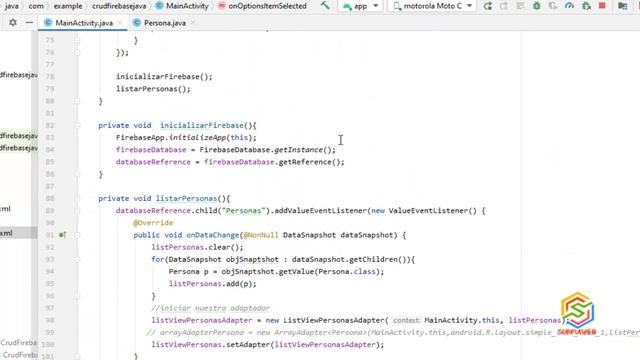Close the Persona.java tab
Image resolution: width=640 pixels, height=360 pixels.
click(x=193, y=23)
